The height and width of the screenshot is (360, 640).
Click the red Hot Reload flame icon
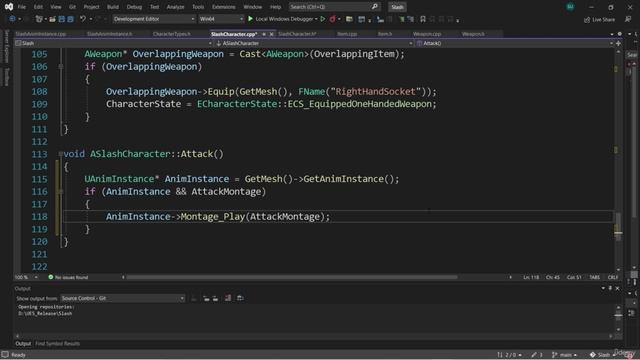[333, 19]
